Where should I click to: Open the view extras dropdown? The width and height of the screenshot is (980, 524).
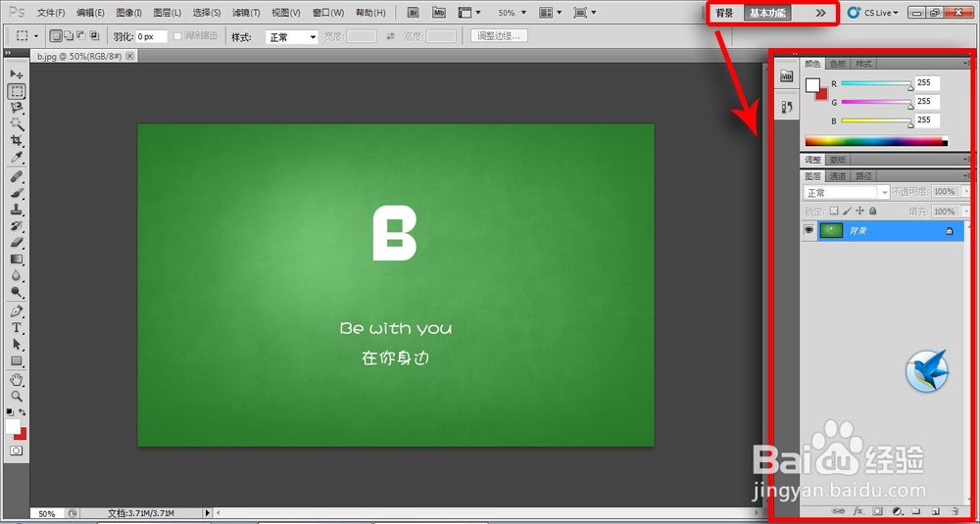click(470, 13)
